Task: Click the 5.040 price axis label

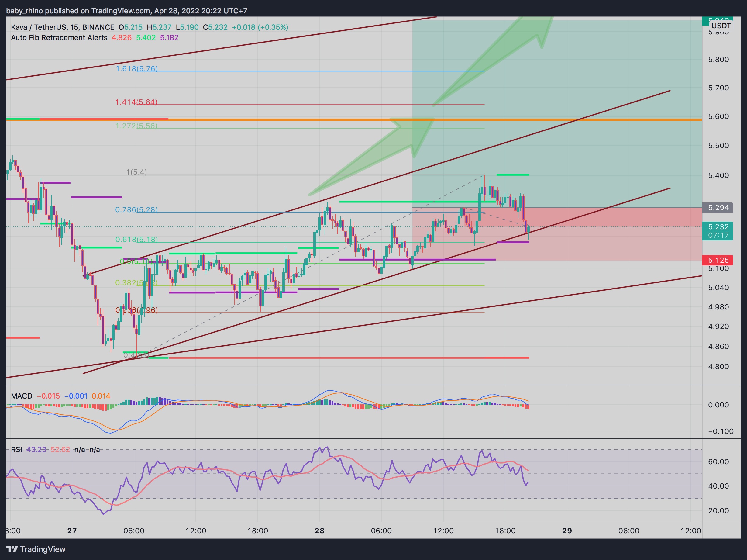Action: pos(719,287)
